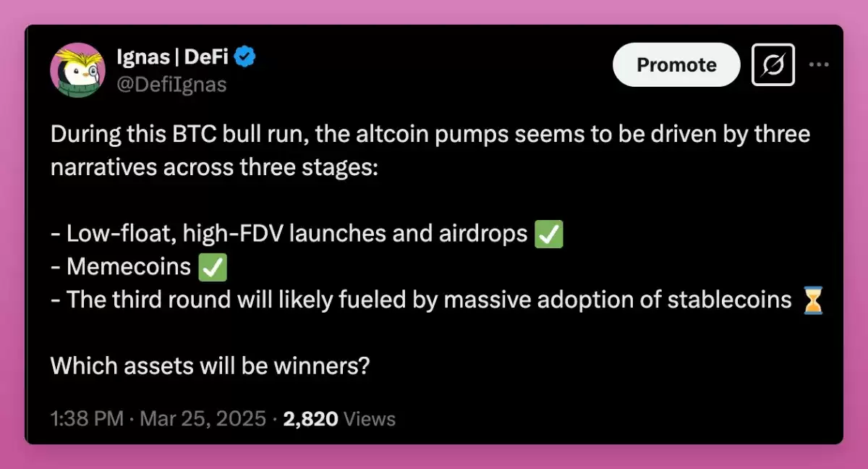This screenshot has height=469, width=868.
Task: Click the 2,820 view count
Action: coord(310,418)
